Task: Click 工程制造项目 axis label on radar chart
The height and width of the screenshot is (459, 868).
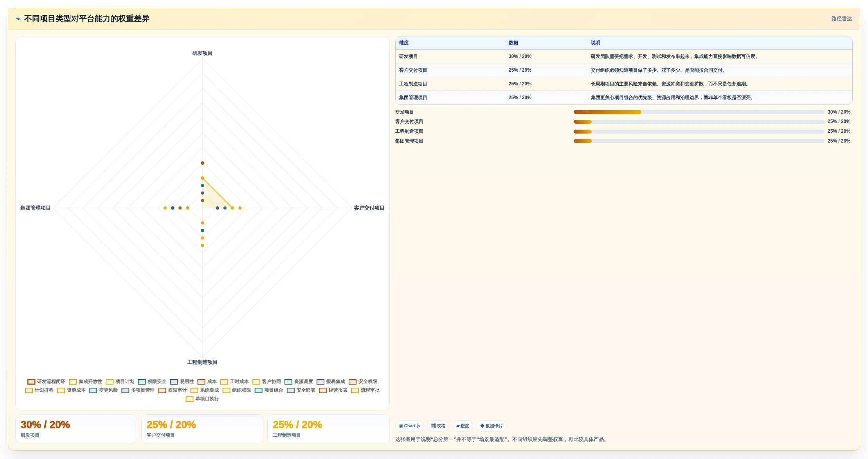Action: click(202, 362)
